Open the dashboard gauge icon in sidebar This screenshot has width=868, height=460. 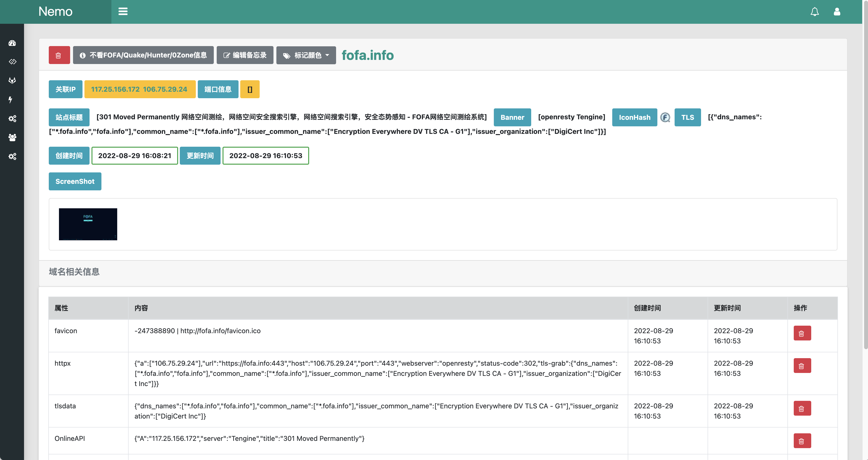pos(12,43)
